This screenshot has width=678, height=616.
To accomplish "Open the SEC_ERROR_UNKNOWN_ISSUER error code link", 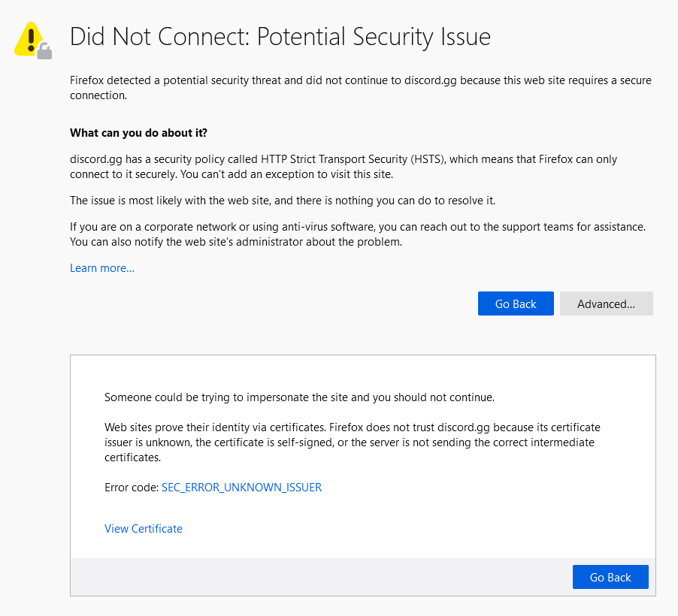I will [241, 488].
